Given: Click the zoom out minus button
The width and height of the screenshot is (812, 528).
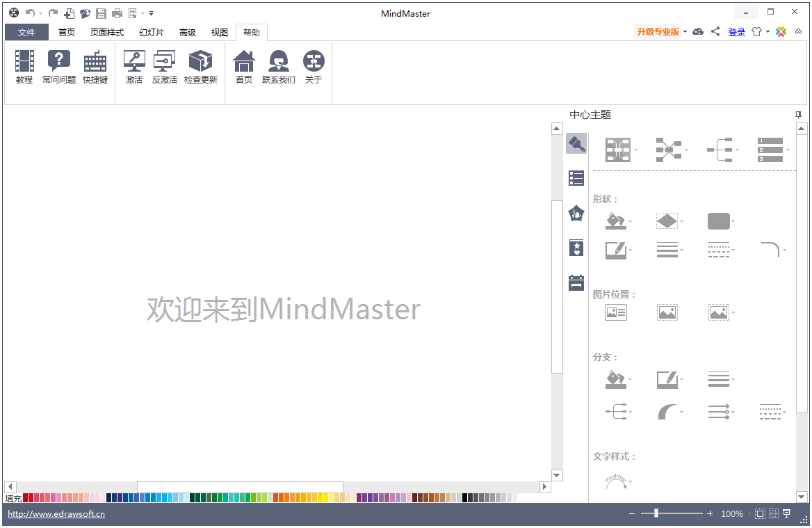Looking at the screenshot, I should click(x=631, y=513).
